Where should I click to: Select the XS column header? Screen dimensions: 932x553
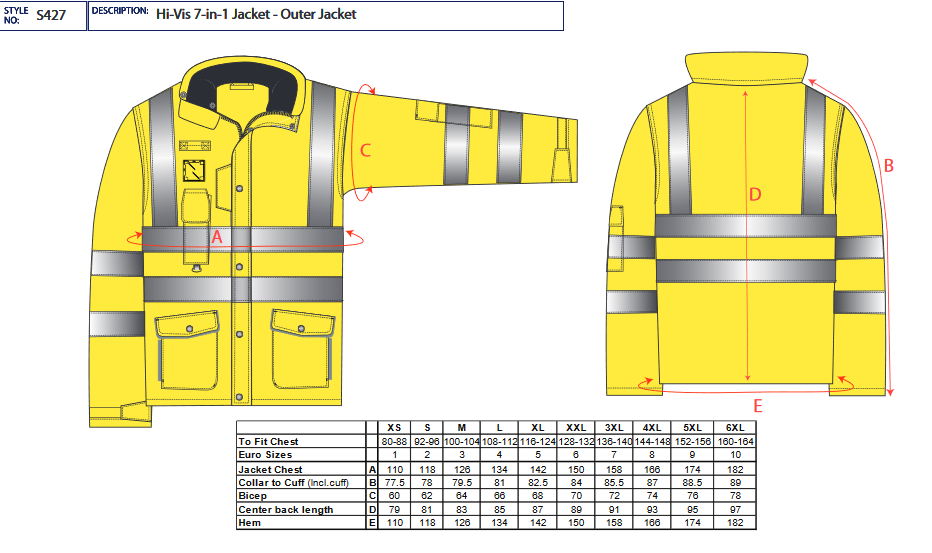pos(394,428)
